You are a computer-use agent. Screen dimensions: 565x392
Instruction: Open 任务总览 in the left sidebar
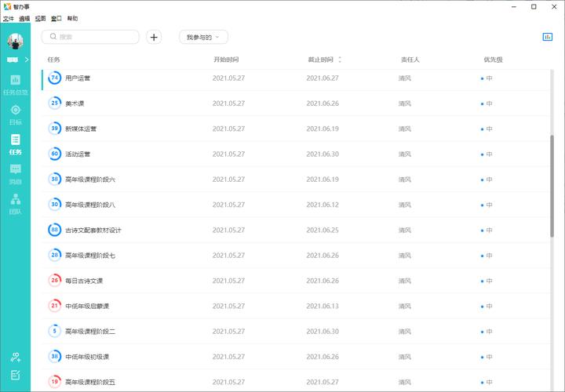pyautogui.click(x=16, y=84)
